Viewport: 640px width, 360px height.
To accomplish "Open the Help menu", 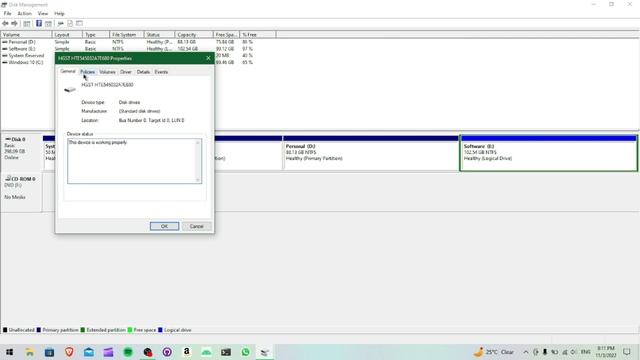I will [59, 13].
